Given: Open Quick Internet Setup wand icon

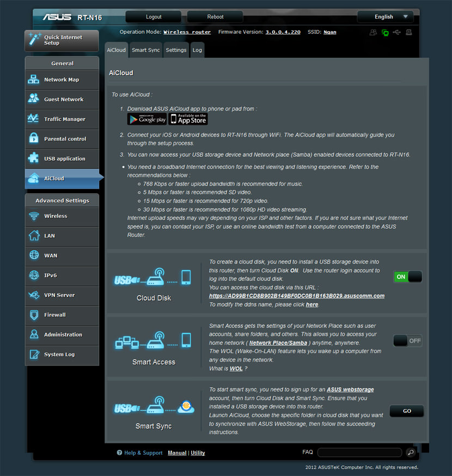Looking at the screenshot, I should [x=34, y=39].
